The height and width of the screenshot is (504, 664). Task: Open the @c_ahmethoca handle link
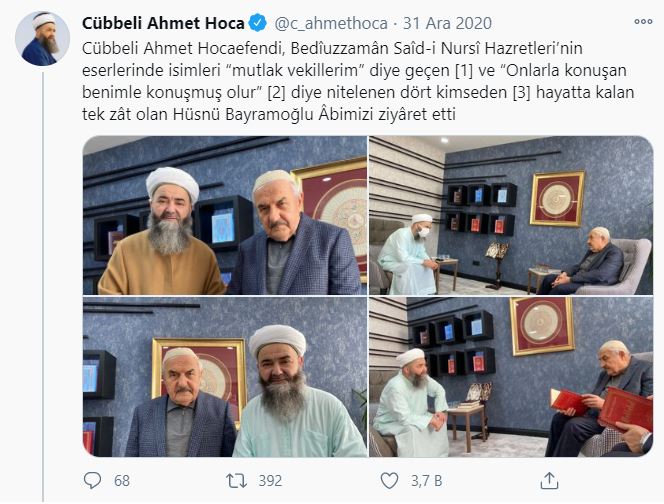(331, 23)
